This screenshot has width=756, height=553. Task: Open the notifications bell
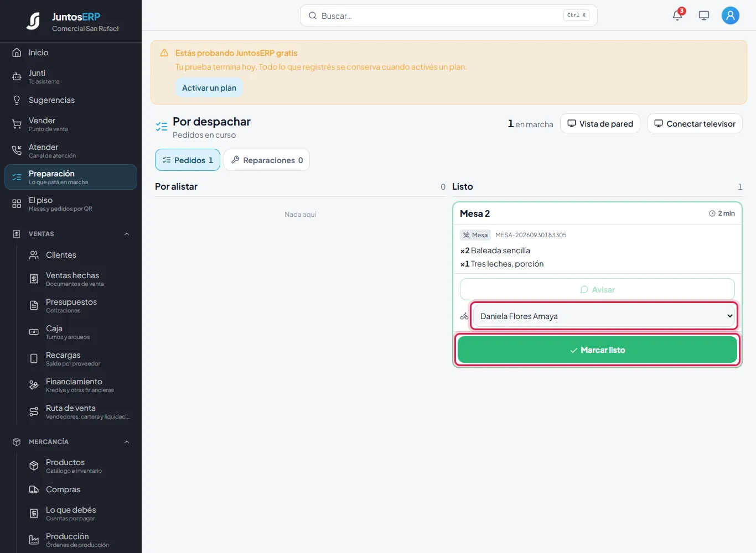677,15
